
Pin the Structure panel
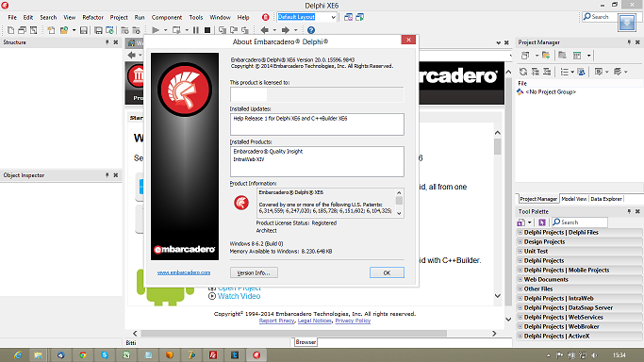coord(107,42)
